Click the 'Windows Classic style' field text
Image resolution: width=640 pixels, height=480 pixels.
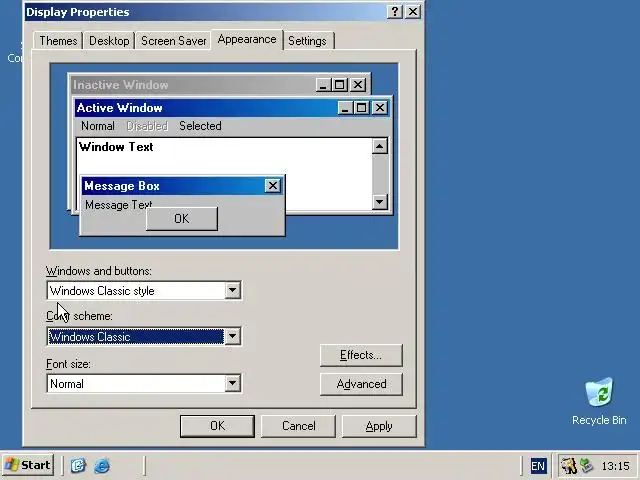tap(102, 291)
